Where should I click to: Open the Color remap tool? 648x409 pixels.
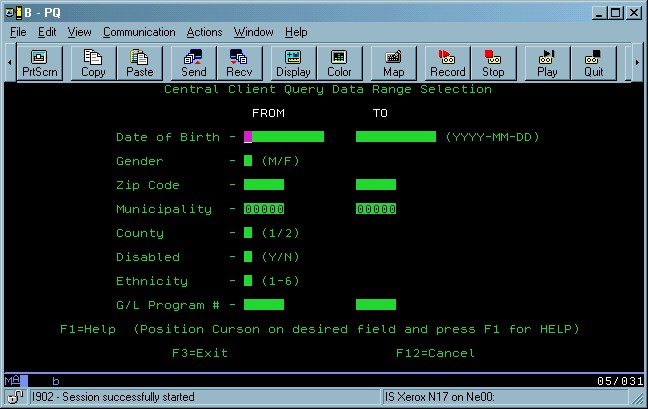(339, 63)
